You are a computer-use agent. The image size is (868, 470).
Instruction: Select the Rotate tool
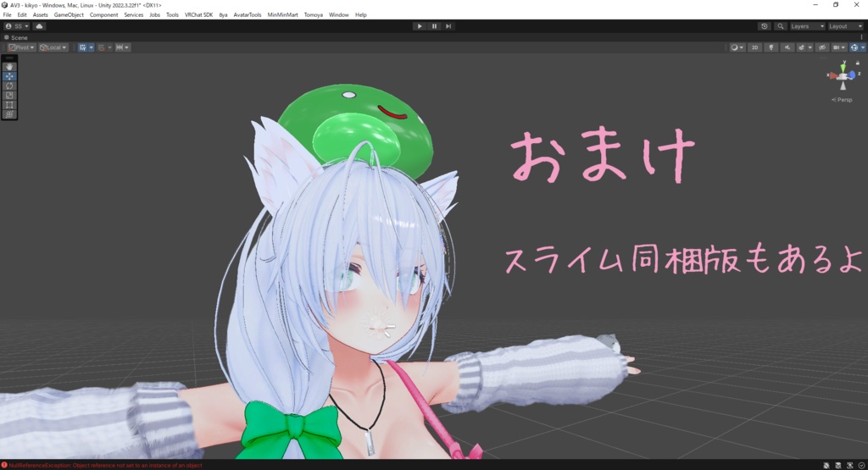pos(9,86)
